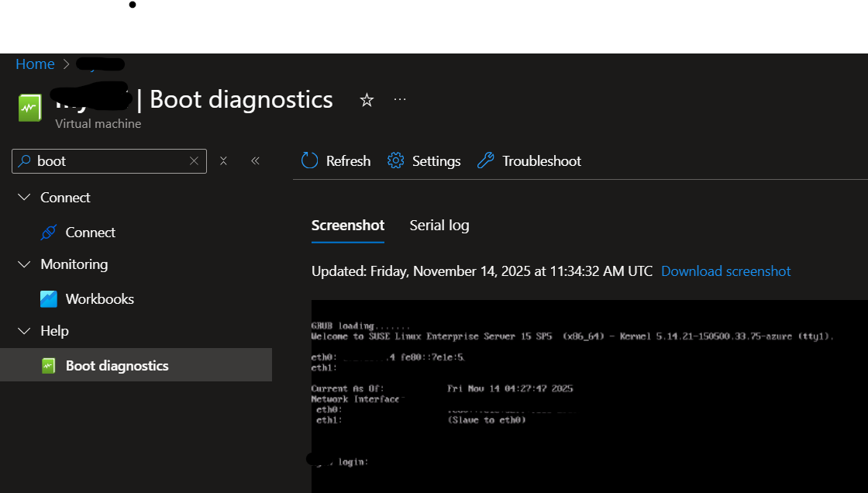The width and height of the screenshot is (868, 493).
Task: Collapse the Monitoring section
Action: pos(23,264)
